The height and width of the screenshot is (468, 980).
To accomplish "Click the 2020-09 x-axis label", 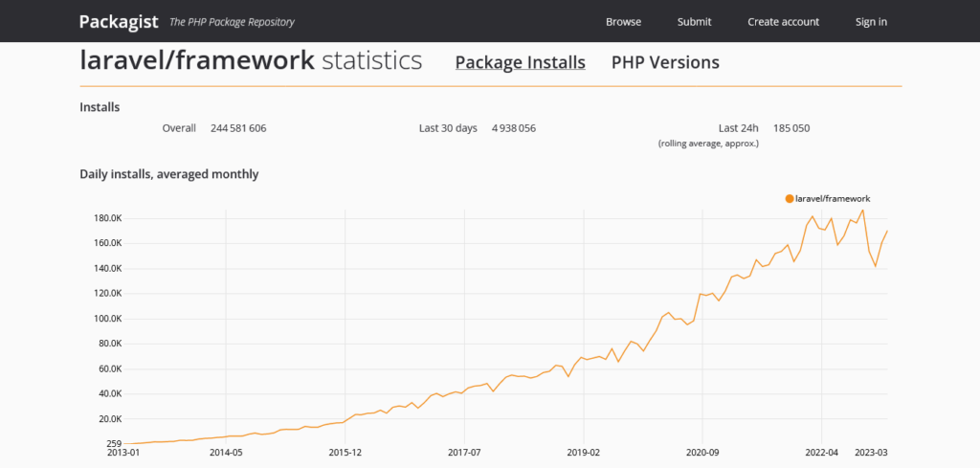I will coord(702,452).
